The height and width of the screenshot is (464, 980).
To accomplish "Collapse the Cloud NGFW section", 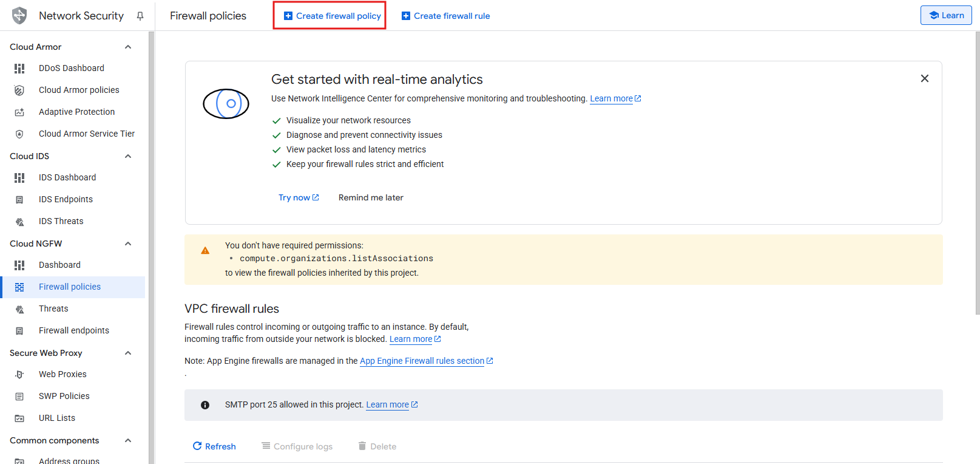I will point(128,244).
